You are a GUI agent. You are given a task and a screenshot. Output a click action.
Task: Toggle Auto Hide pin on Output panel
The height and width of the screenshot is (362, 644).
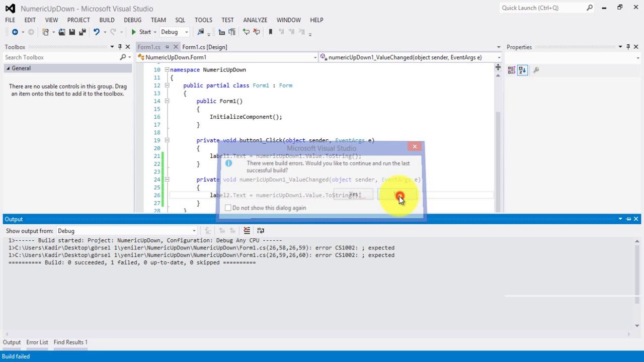[x=628, y=219]
